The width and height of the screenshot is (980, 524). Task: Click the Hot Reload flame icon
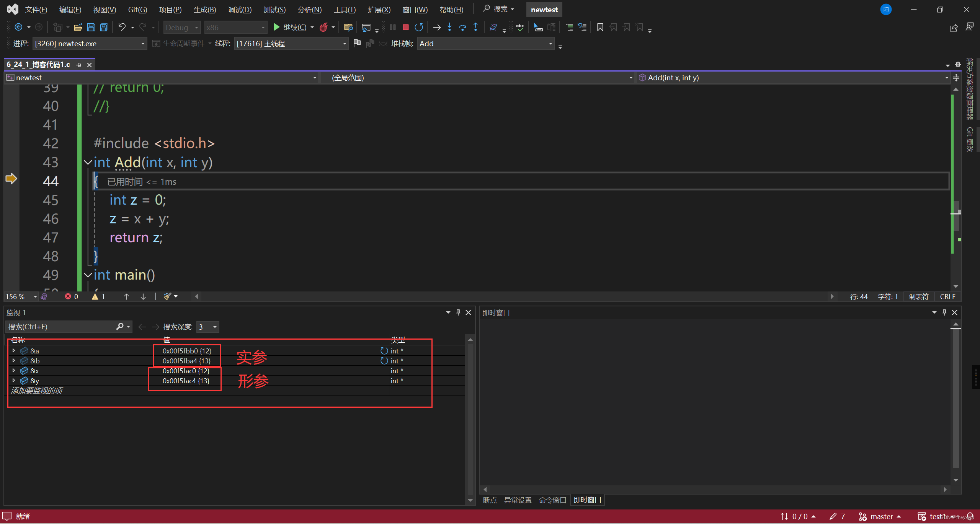tap(324, 27)
